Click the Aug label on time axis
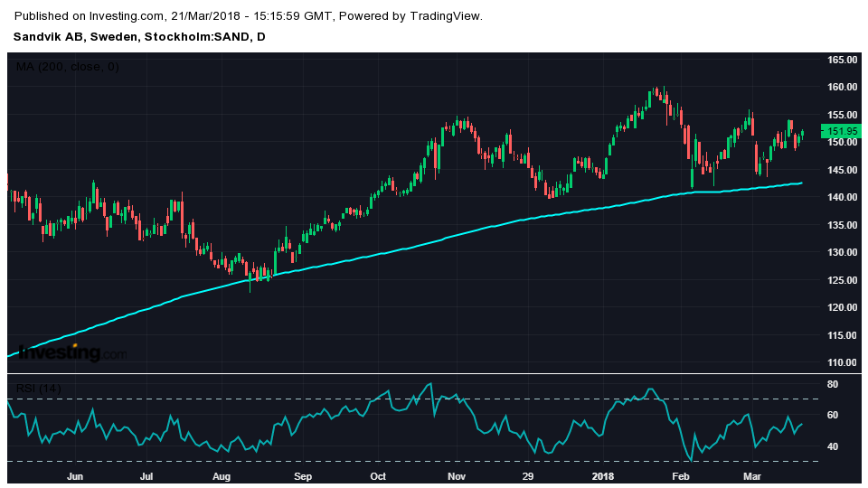Screen dimensions: 868x488 [222, 476]
